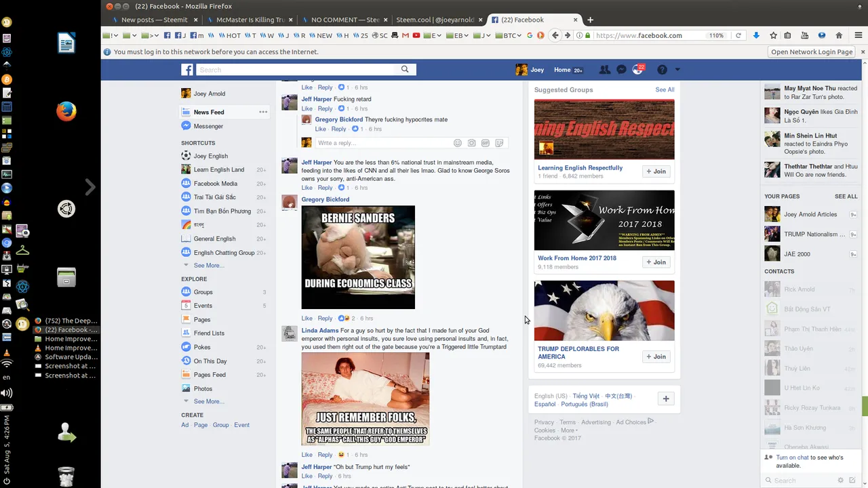
Task: Focus the Firefox URL address bar
Action: click(x=648, y=35)
